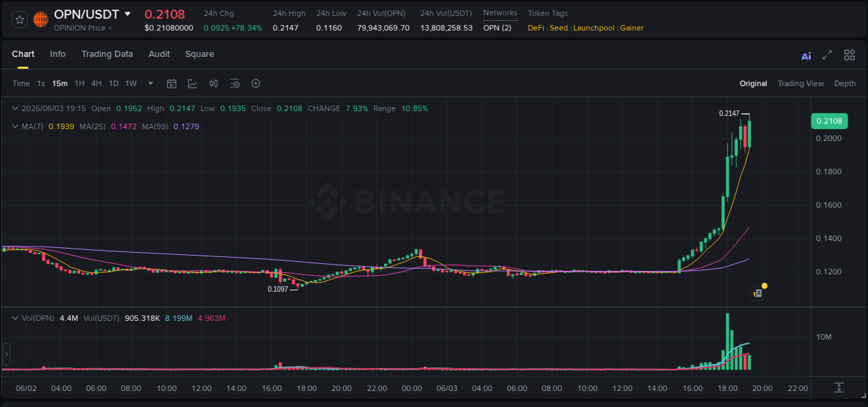Viewport: 868px width, 407px height.
Task: Click the Vol(USDT) 905.318K legend value
Action: point(142,318)
